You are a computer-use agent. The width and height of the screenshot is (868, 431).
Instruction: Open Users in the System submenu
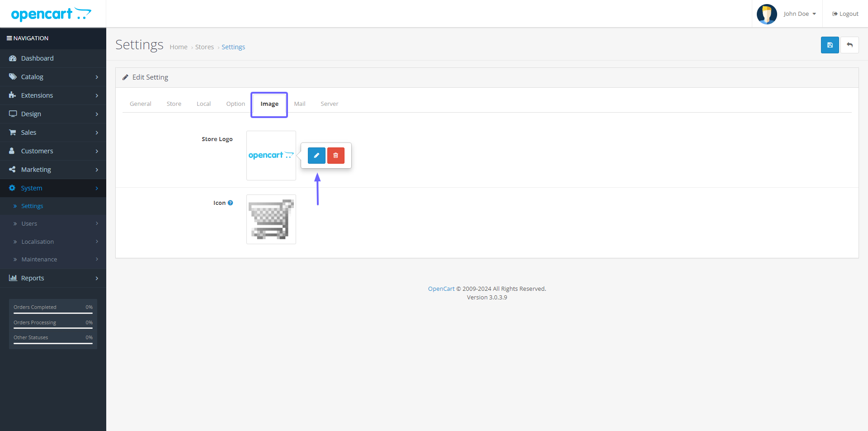[29, 223]
